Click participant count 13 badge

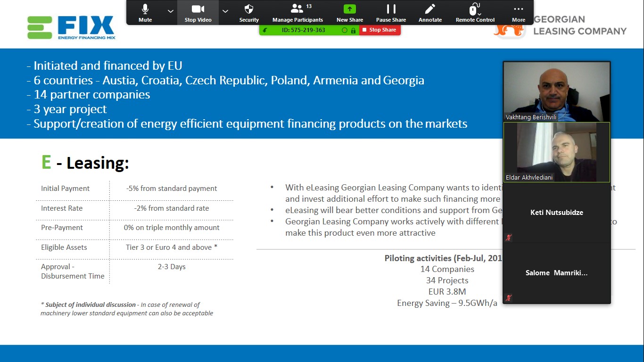click(x=309, y=6)
